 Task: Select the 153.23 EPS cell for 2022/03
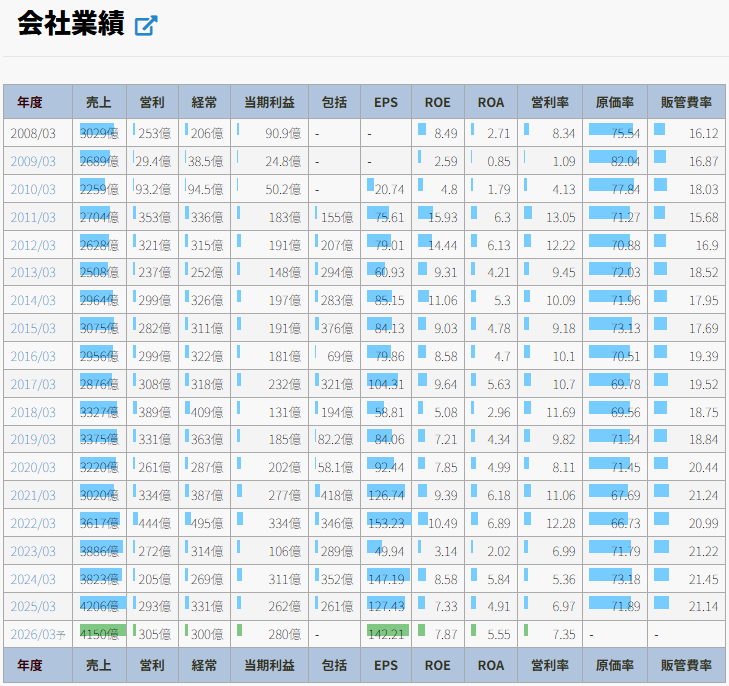click(x=386, y=523)
